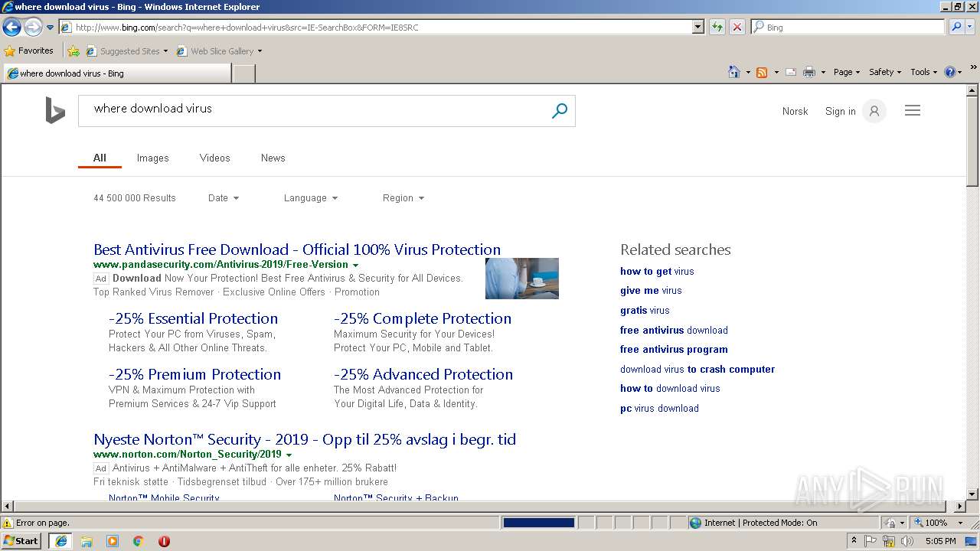980x551 pixels.
Task: Open the recent pages dropdown arrow
Action: point(50,28)
